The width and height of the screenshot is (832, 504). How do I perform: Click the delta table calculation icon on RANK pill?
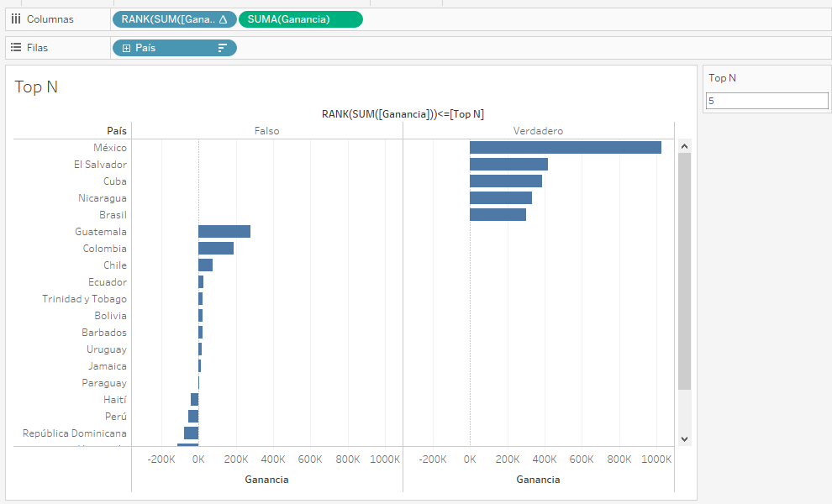click(x=224, y=18)
